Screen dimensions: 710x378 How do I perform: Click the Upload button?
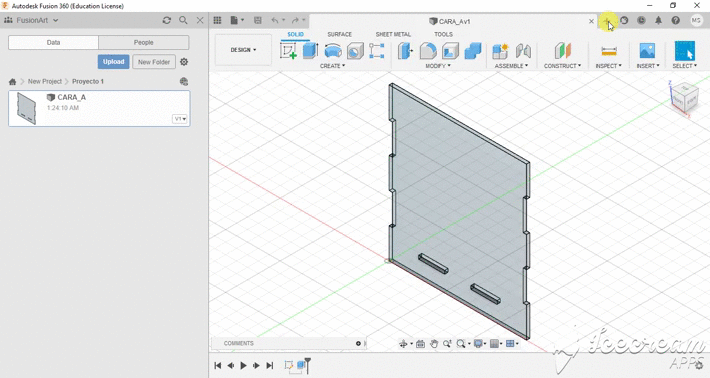[x=113, y=62]
